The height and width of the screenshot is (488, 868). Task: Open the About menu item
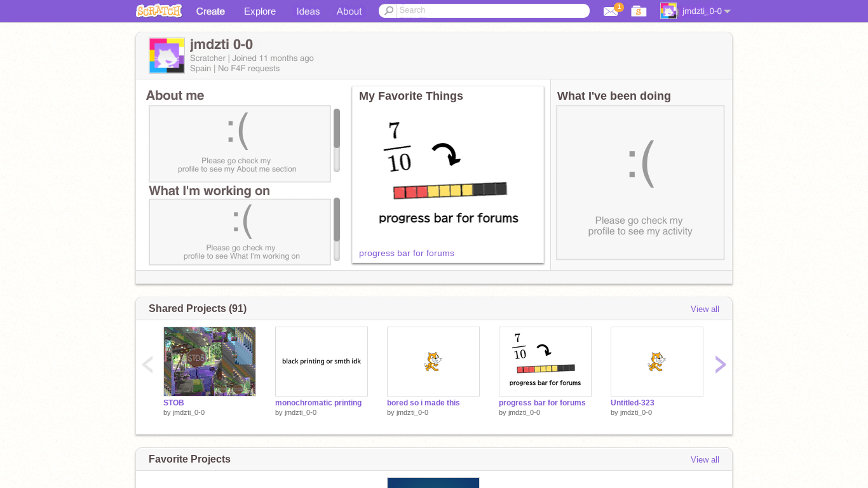click(349, 11)
